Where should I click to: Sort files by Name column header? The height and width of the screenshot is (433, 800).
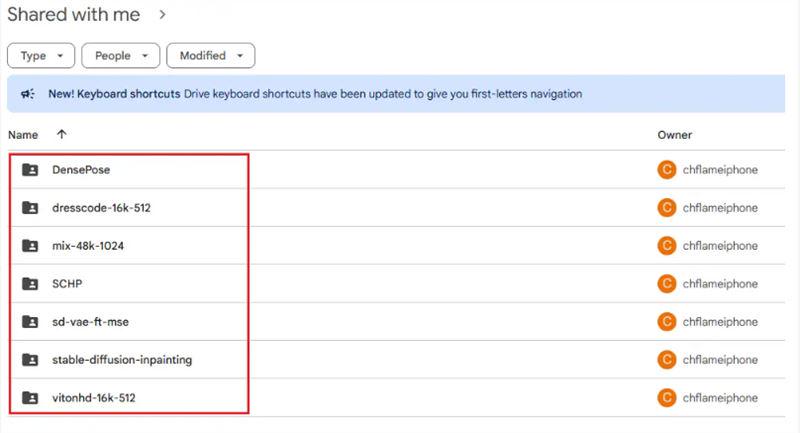23,134
